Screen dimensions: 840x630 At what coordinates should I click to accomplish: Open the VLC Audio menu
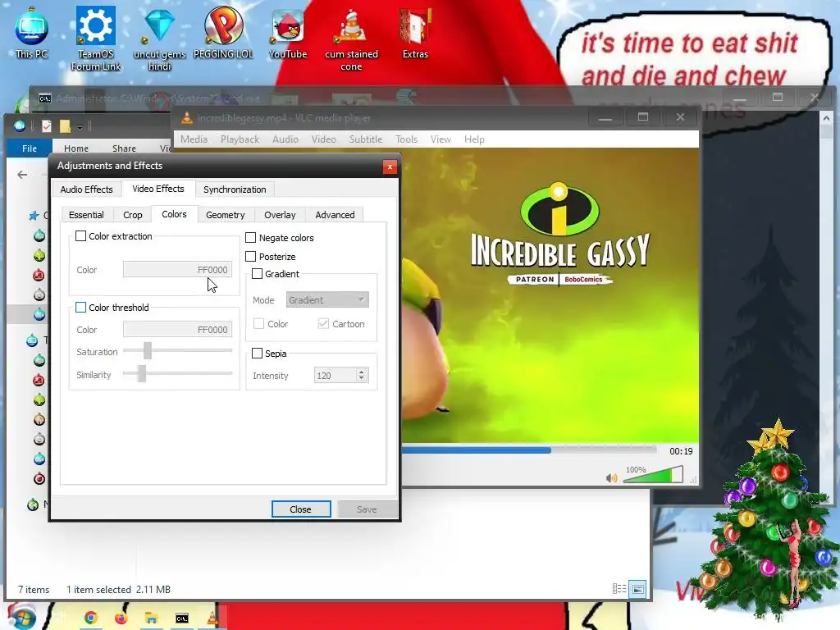click(285, 139)
